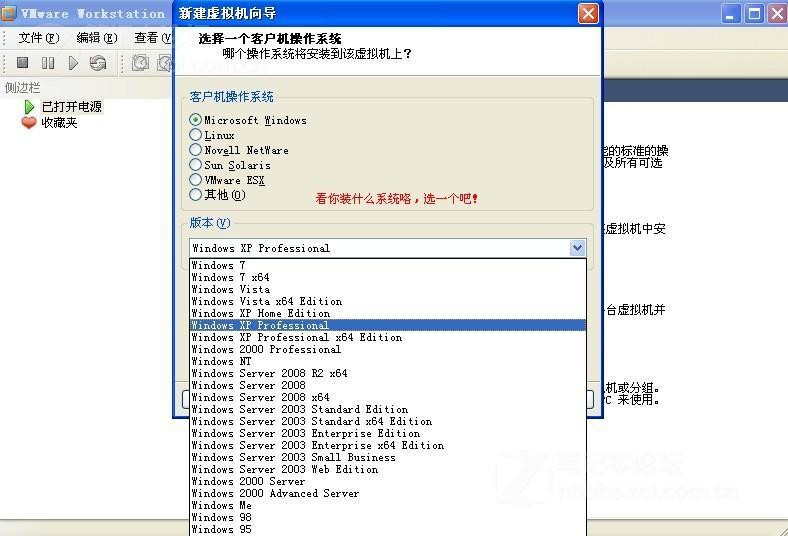Select the Linux radio button
Image resolution: width=788 pixels, height=536 pixels.
pos(196,135)
